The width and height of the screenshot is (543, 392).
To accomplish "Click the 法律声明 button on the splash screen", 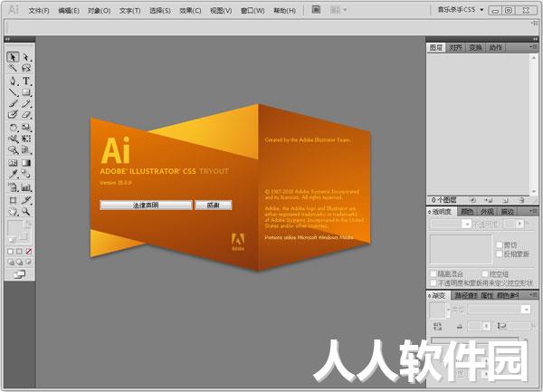I will [146, 205].
